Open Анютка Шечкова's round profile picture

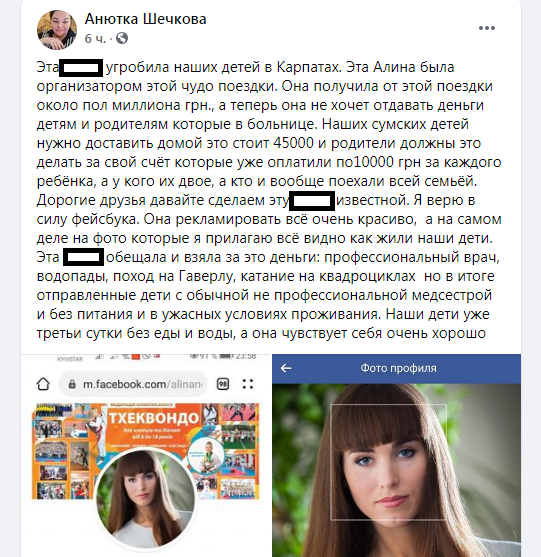(x=57, y=30)
